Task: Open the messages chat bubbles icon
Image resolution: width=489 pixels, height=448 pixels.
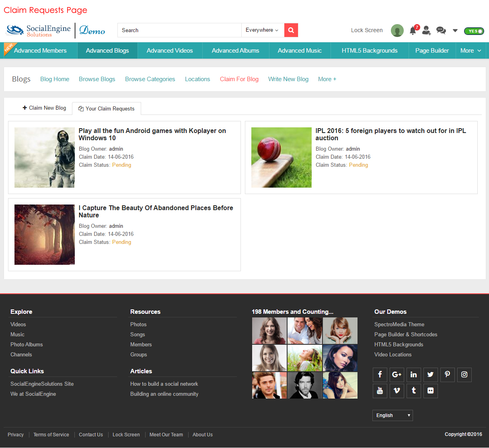Action: (x=441, y=30)
